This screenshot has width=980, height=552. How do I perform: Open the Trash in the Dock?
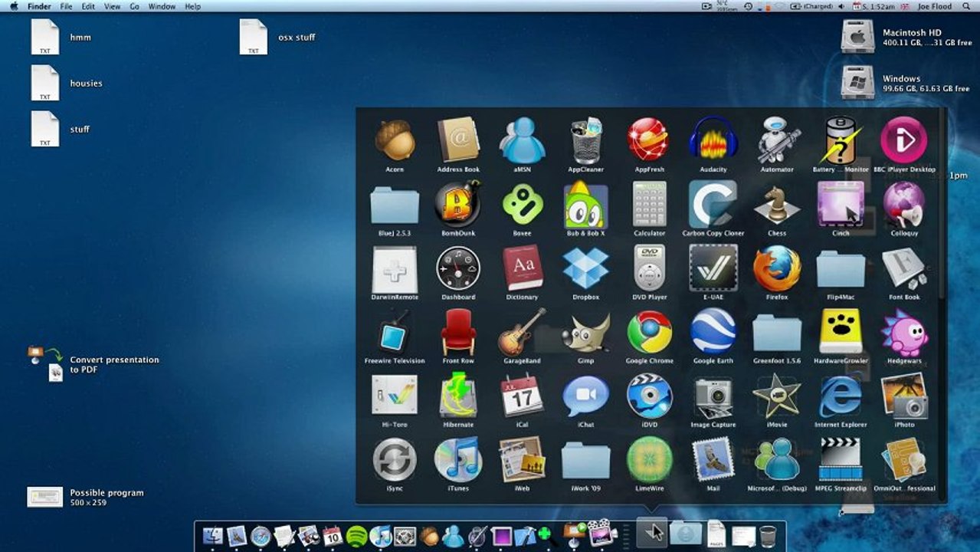(768, 535)
